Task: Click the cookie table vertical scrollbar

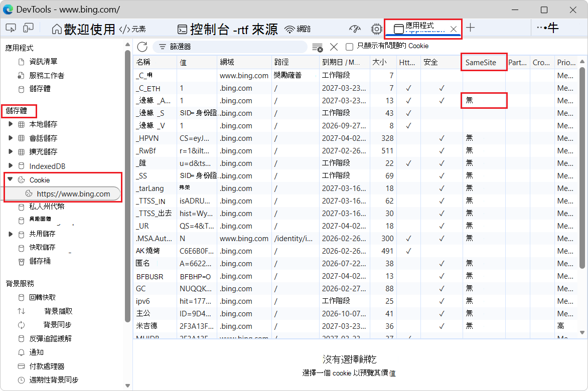Action: [x=582, y=168]
